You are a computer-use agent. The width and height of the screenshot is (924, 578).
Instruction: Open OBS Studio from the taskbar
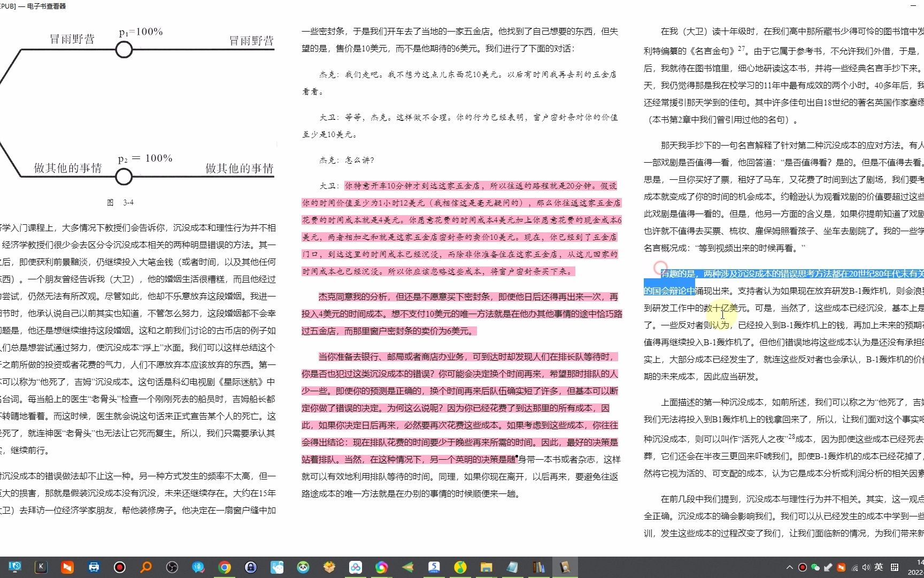(x=172, y=567)
